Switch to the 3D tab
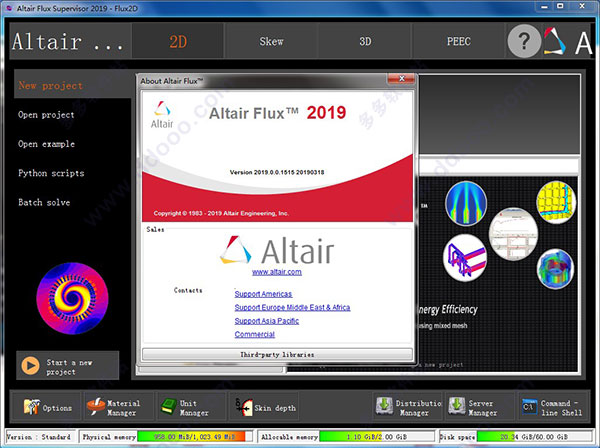 365,41
